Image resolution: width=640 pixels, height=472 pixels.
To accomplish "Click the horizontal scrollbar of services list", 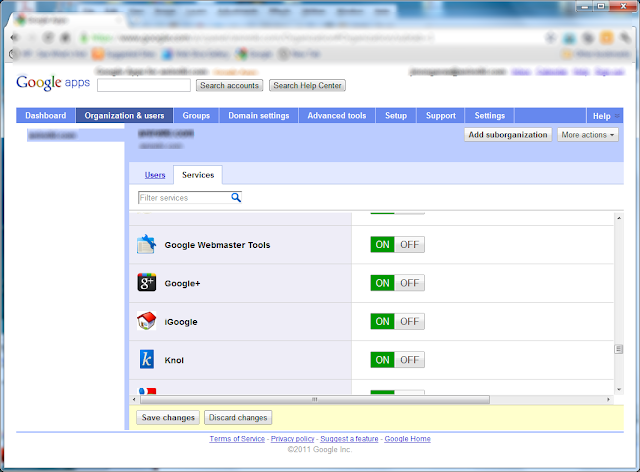I will 315,399.
